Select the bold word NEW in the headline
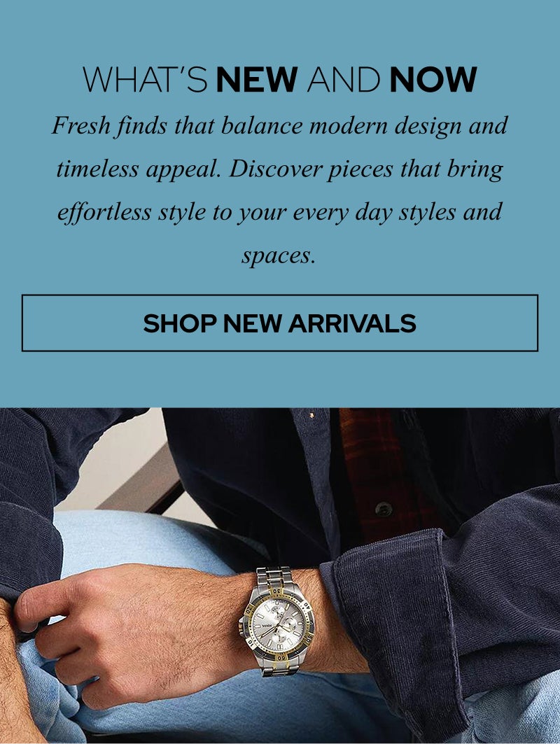 [x=257, y=79]
